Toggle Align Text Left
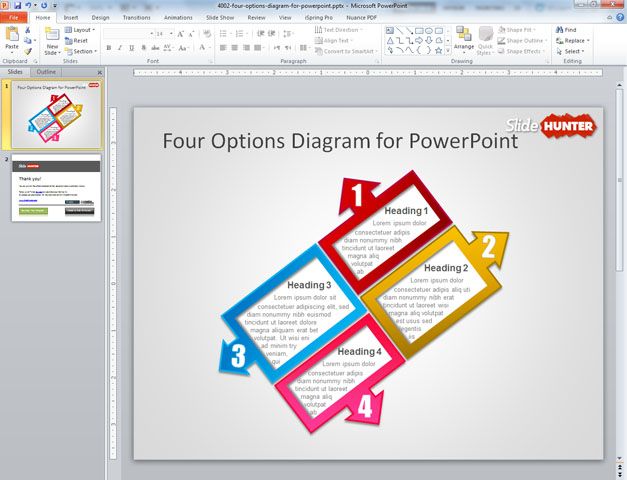The image size is (627, 480). tap(223, 48)
